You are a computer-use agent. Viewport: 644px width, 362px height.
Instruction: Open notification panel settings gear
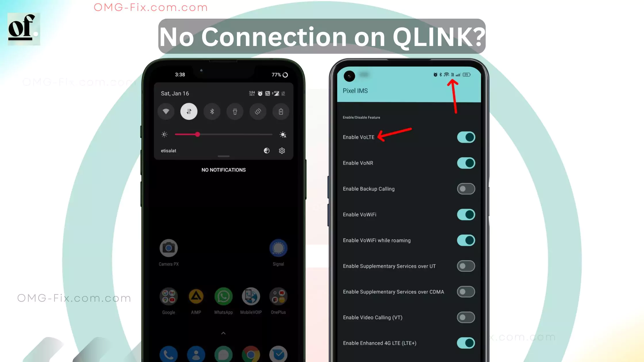click(282, 150)
